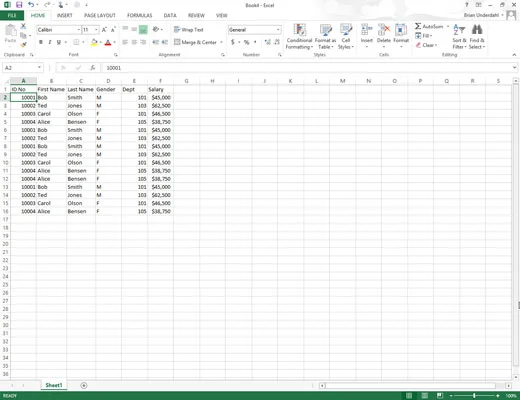
Task: Expand the Calibri font name dropdown
Action: click(79, 30)
